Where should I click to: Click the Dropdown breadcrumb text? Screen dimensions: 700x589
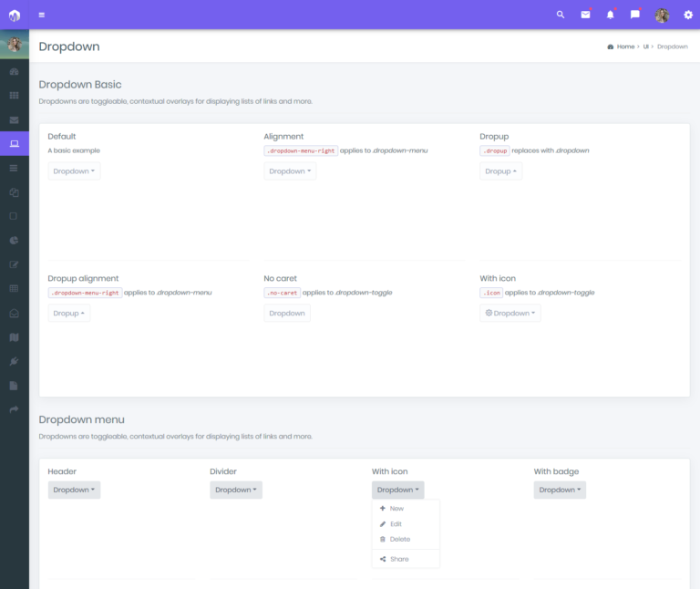(673, 46)
